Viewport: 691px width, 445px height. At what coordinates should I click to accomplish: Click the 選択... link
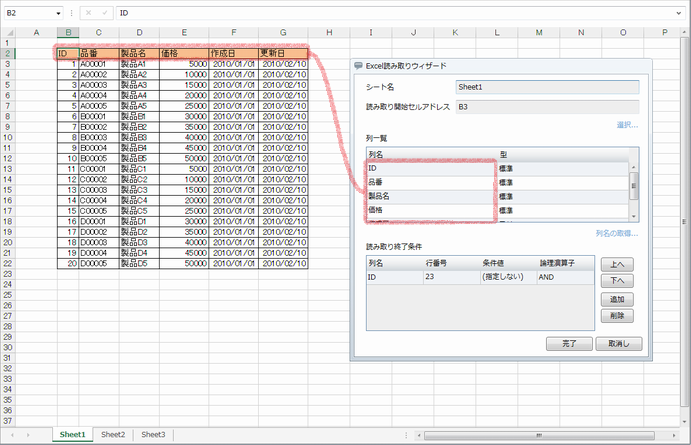coord(626,126)
